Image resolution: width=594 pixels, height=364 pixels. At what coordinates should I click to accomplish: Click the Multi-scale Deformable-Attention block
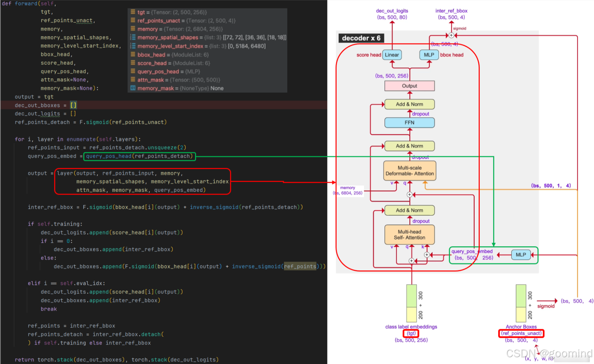coord(410,171)
